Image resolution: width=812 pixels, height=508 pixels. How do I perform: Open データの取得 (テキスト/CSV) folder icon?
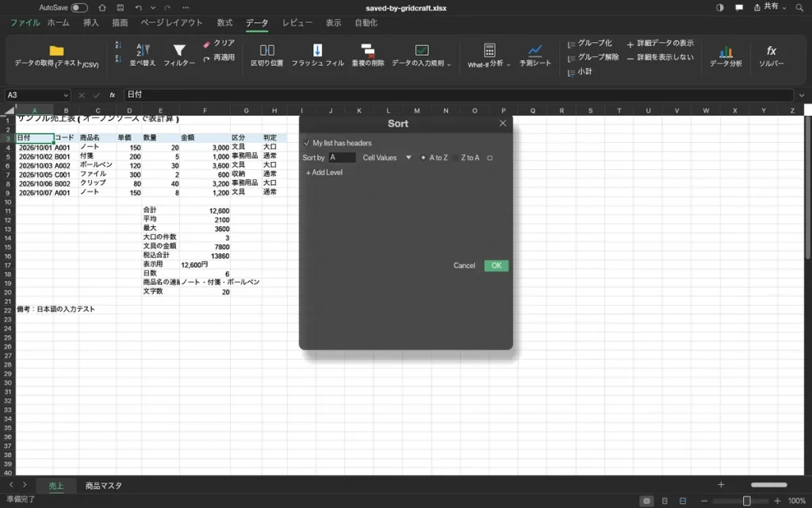coord(56,51)
